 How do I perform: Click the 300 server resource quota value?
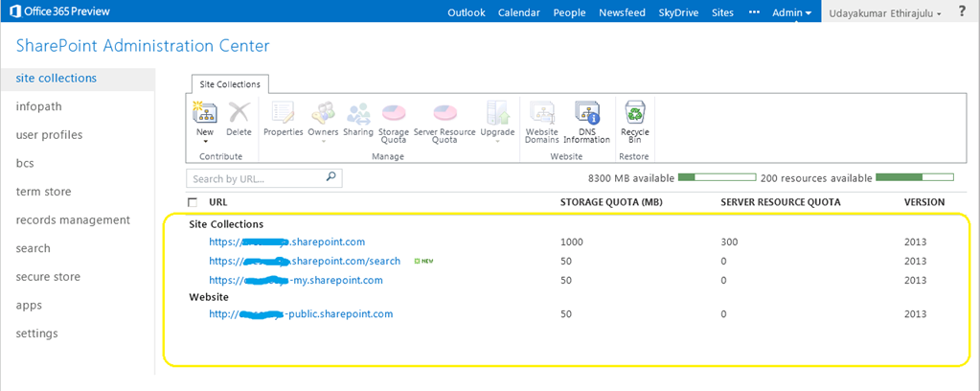pos(728,241)
